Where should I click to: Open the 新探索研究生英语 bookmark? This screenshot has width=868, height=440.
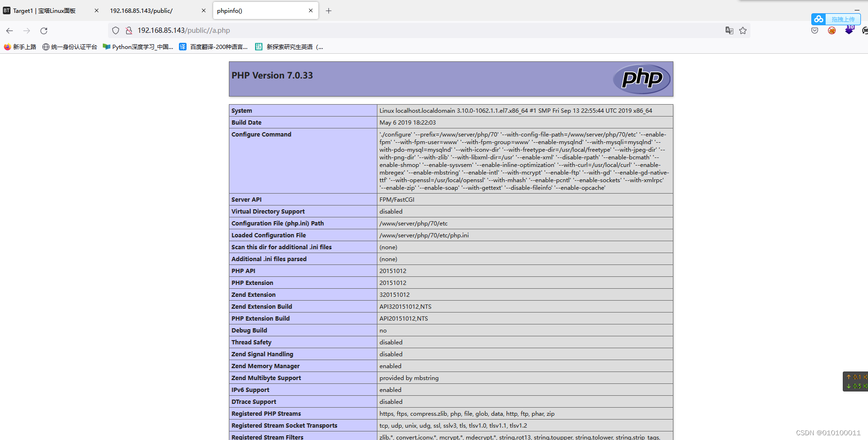click(289, 47)
